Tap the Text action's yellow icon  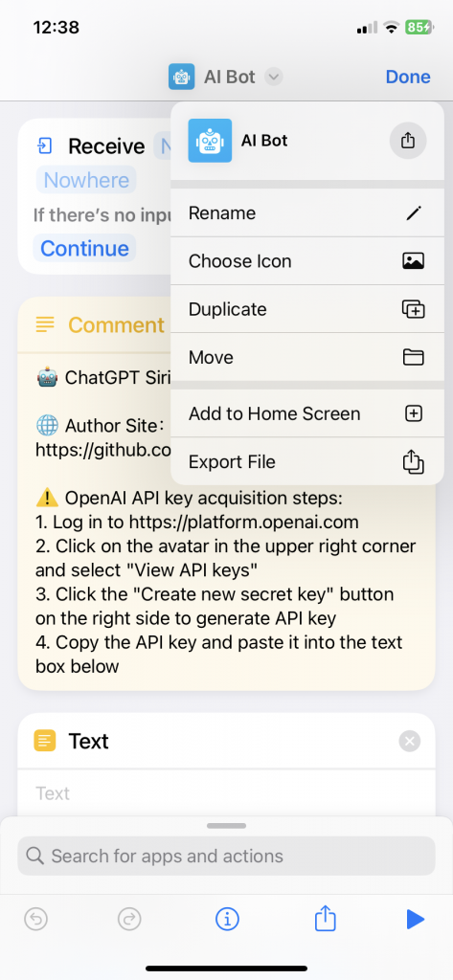point(45,741)
